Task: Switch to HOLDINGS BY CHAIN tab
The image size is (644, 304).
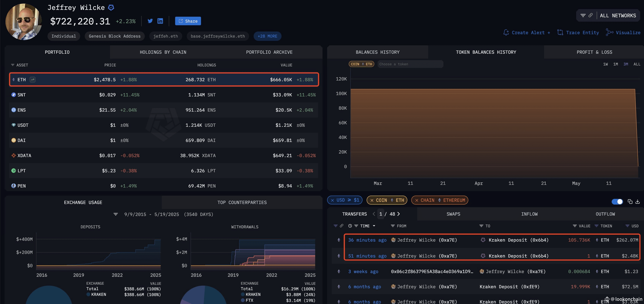Action: tap(163, 52)
